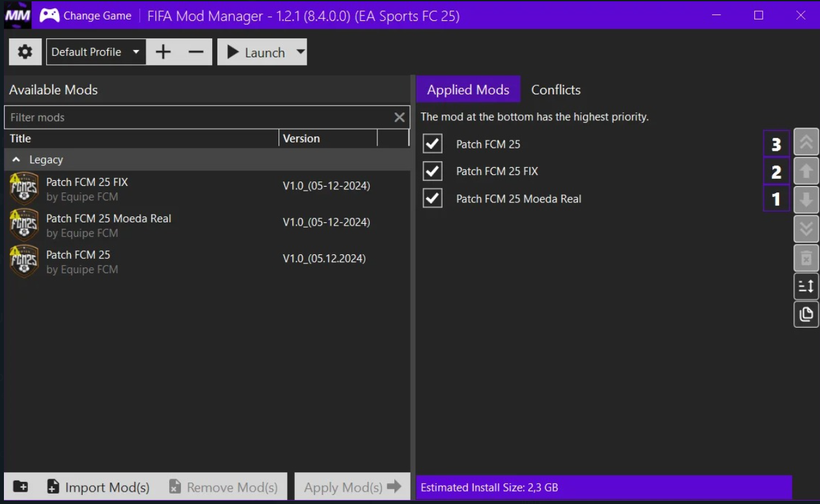Disable Patch FCM 25 Moeda Real checkbox
The width and height of the screenshot is (820, 504).
[x=432, y=198]
